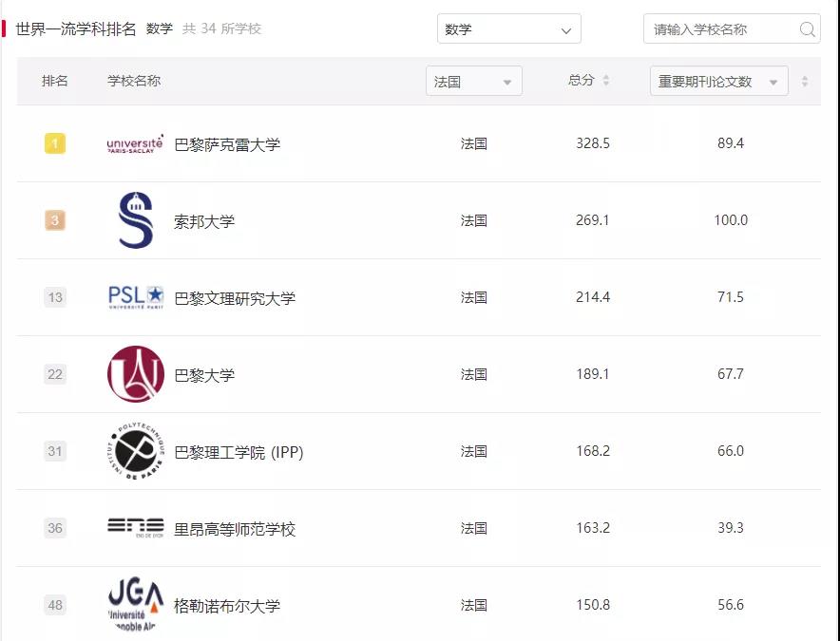Click total score 163.2
The height and width of the screenshot is (641, 840).
[593, 528]
